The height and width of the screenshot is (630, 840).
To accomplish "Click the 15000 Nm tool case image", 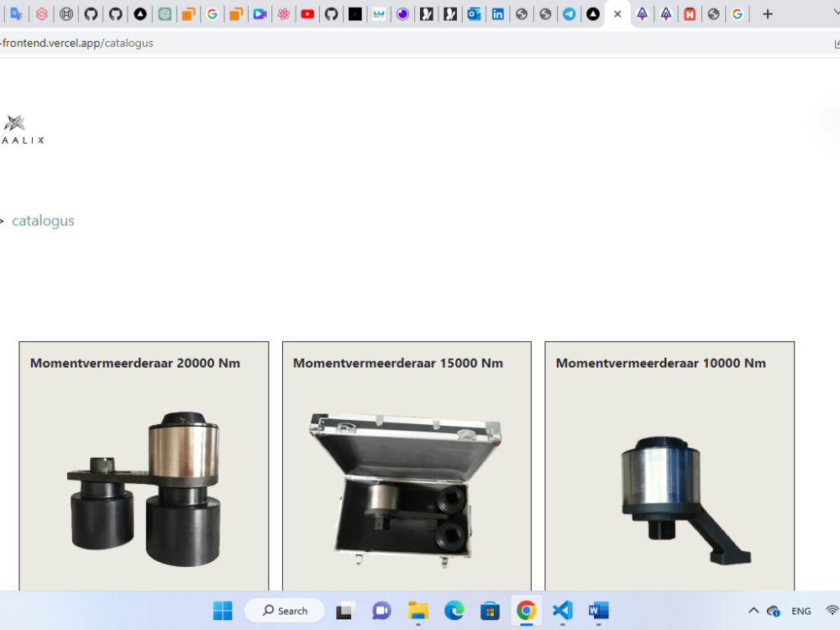I will (x=406, y=490).
